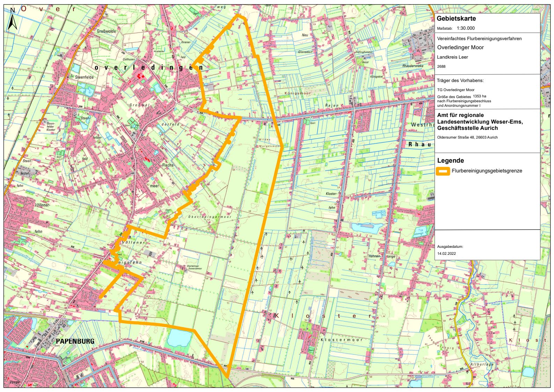Screen dimensions: 554x392
Task: Select the Overledinger Moor project name in the info panel
Action: pyautogui.click(x=460, y=47)
